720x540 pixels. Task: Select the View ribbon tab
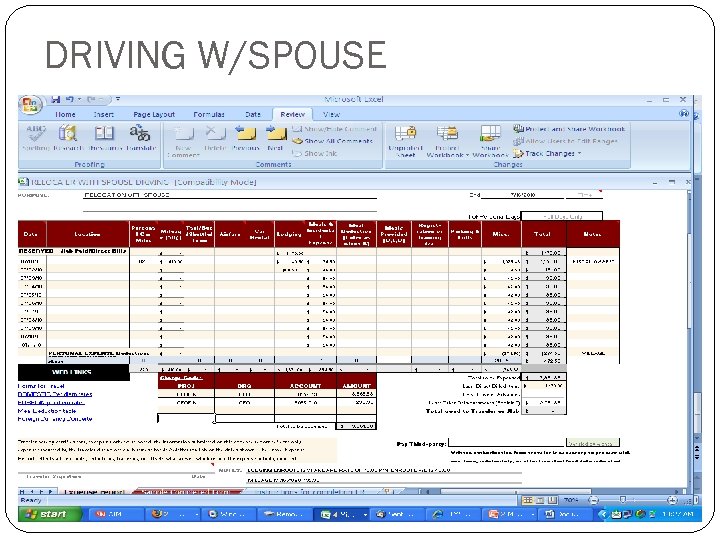click(x=331, y=114)
